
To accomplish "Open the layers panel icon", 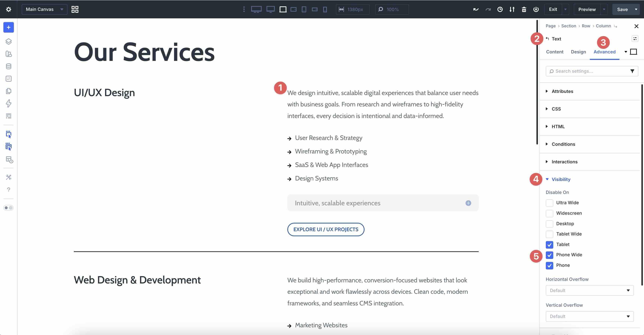I will click(x=8, y=41).
